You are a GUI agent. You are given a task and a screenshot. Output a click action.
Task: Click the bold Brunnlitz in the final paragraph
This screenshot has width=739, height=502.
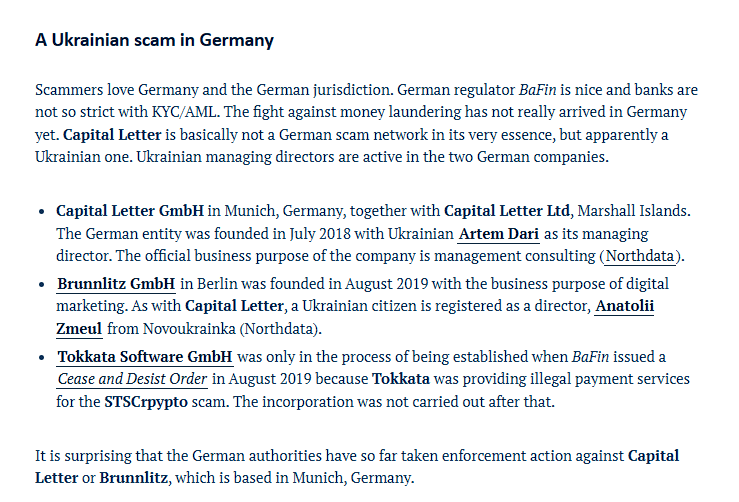(133, 478)
